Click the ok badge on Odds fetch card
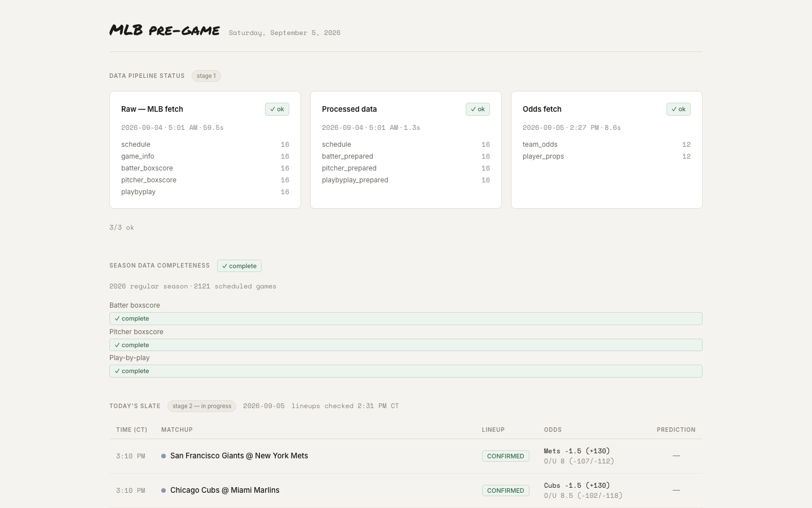This screenshot has height=508, width=812. click(678, 109)
